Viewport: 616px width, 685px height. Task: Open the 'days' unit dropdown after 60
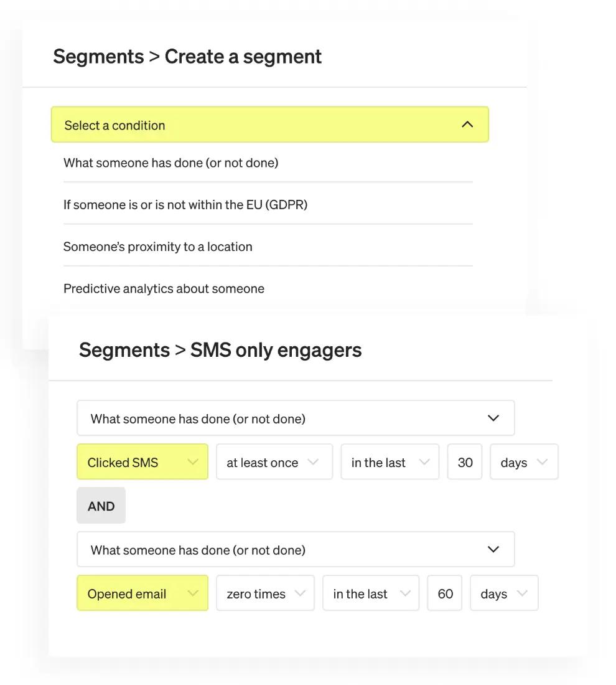[x=504, y=593]
